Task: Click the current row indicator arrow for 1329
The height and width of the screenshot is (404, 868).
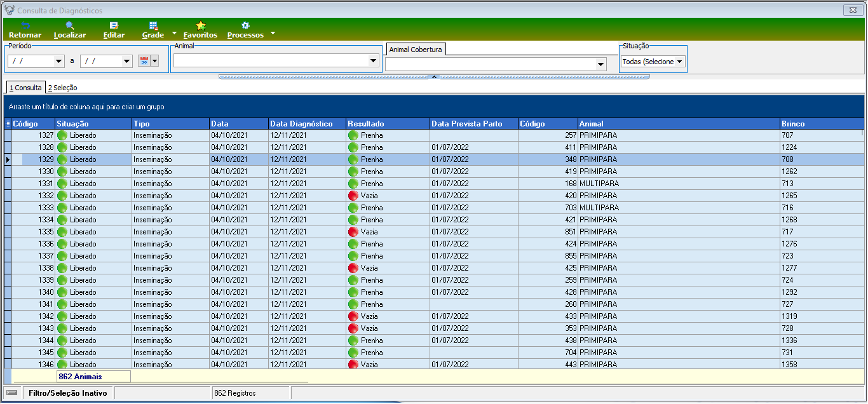Action: pyautogui.click(x=8, y=159)
